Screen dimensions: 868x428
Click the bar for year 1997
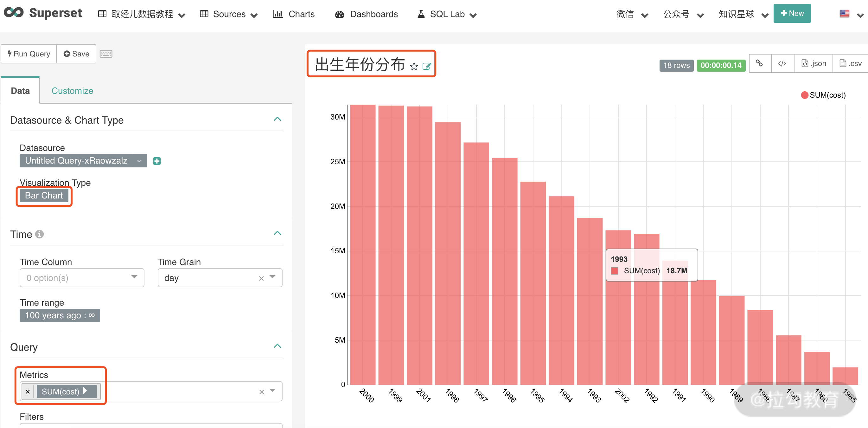[x=476, y=263]
